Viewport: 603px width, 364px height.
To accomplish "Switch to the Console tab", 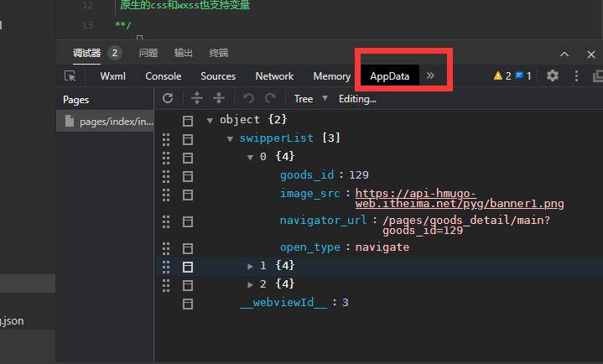I will [163, 76].
